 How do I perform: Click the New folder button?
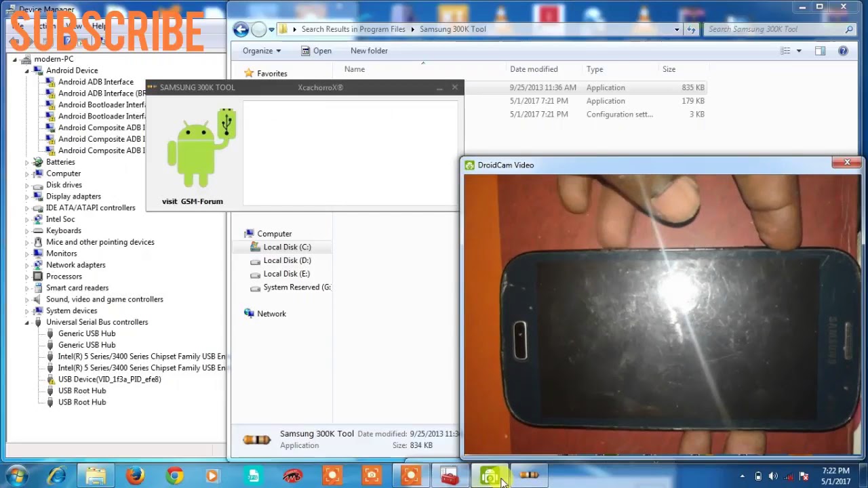(369, 51)
